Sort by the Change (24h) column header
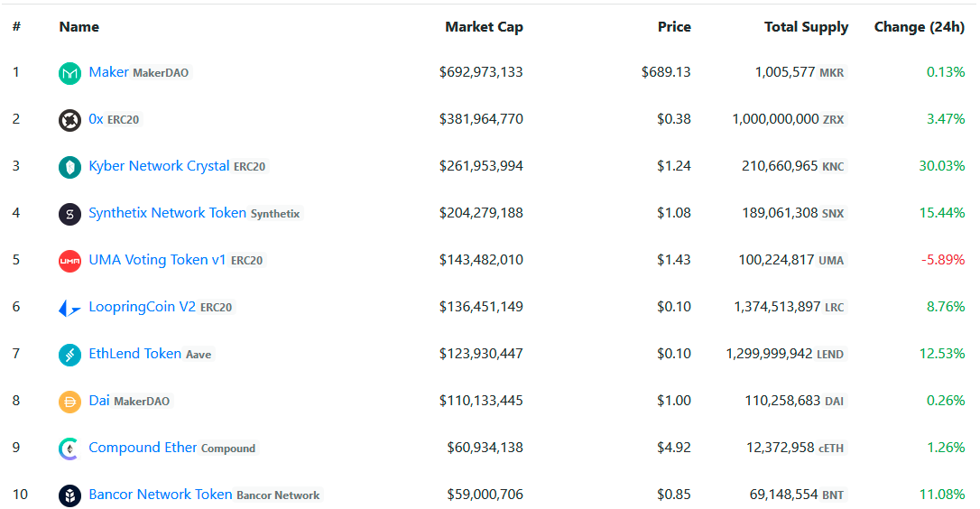 [919, 27]
